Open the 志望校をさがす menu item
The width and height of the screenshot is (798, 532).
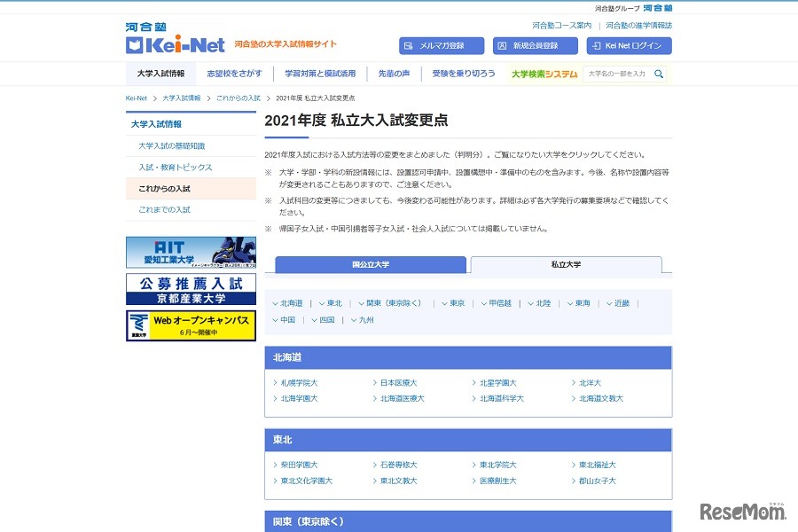click(232, 75)
